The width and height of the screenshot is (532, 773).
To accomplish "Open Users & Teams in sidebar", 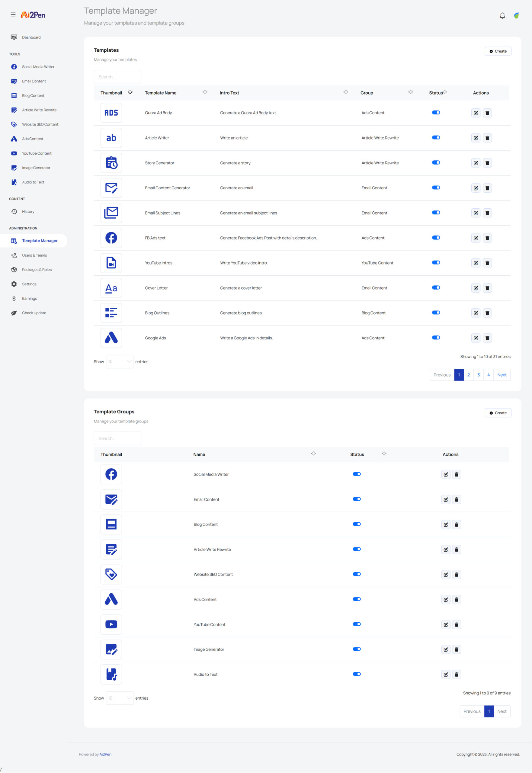I will point(34,255).
